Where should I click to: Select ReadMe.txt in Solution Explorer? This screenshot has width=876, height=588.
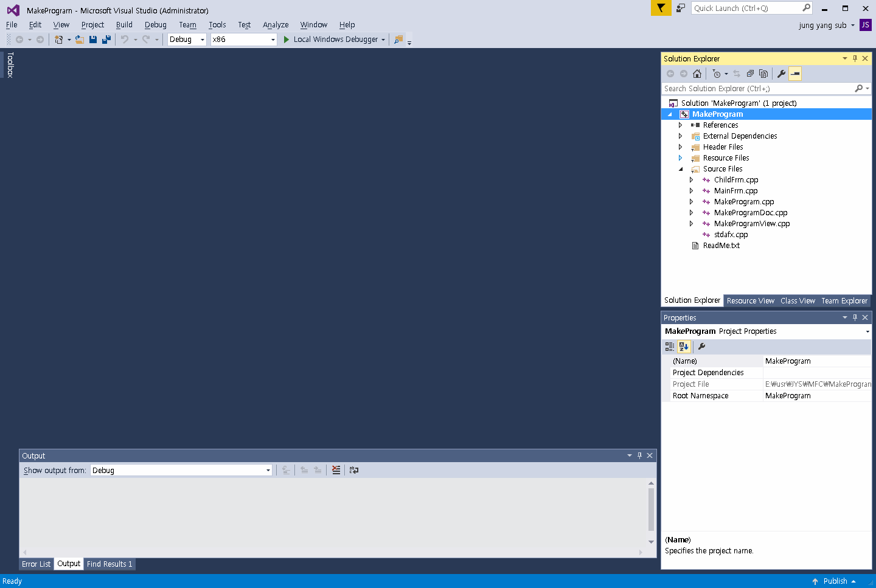coord(721,246)
